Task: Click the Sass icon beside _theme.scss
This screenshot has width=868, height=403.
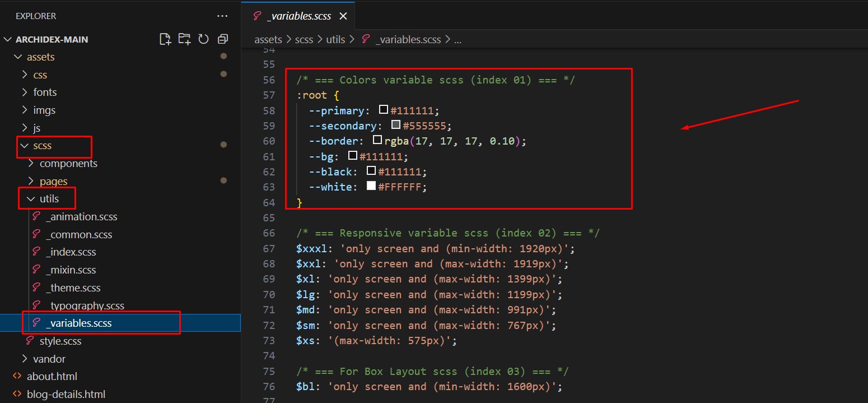Action: tap(37, 288)
